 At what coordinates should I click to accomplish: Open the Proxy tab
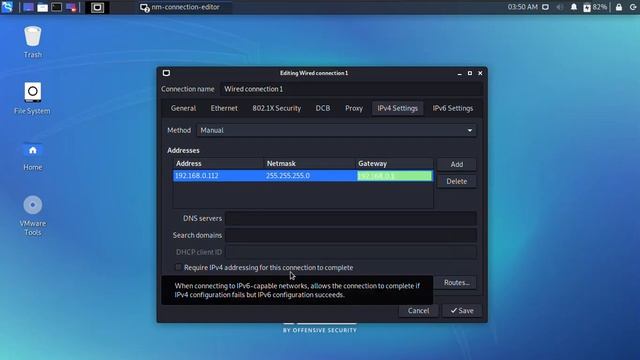pyautogui.click(x=354, y=108)
